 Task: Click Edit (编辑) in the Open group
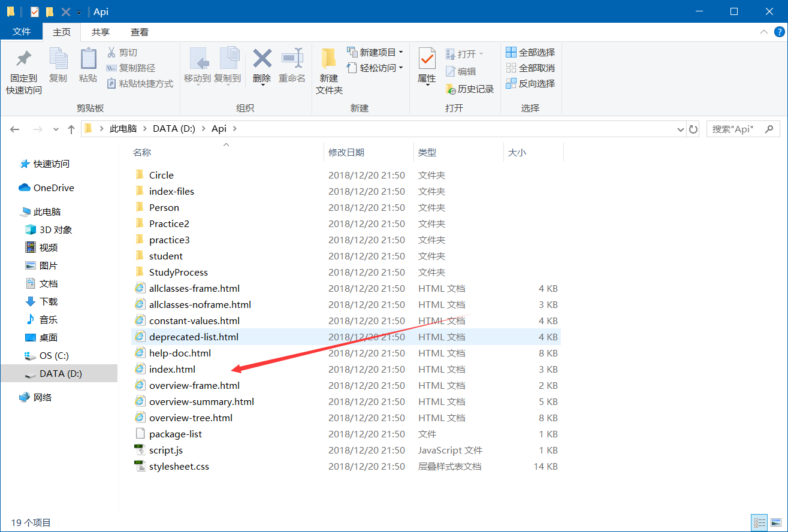(461, 71)
